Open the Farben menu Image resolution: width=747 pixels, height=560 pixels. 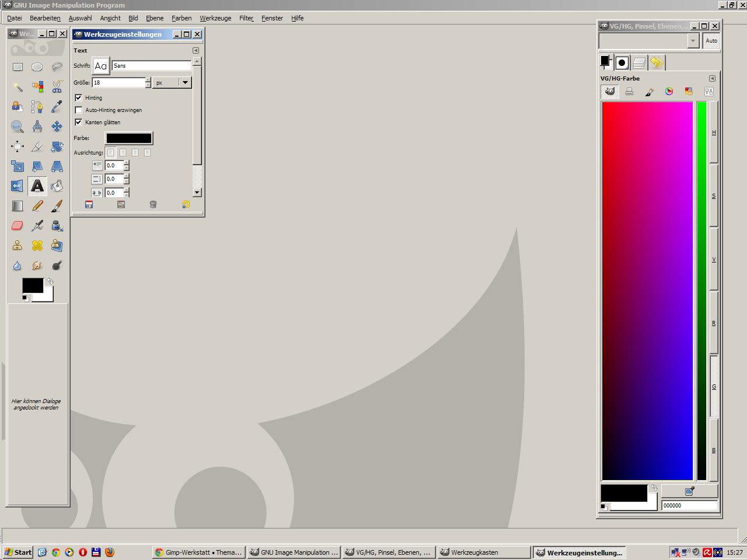click(x=181, y=18)
